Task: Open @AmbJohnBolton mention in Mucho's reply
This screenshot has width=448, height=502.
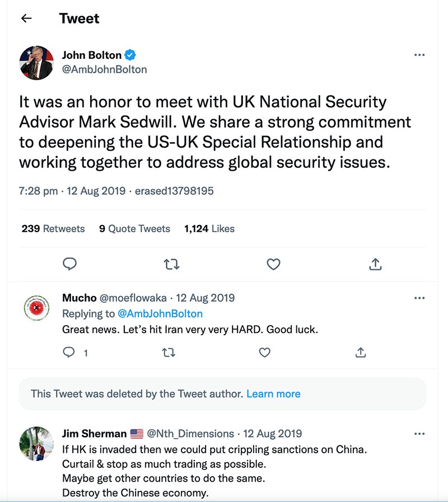Action: coord(160,313)
